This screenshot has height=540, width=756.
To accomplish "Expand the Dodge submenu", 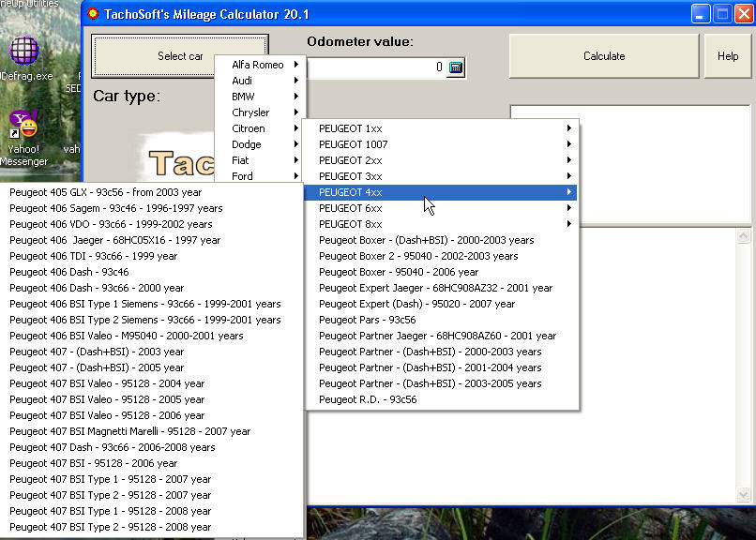I will (x=261, y=144).
